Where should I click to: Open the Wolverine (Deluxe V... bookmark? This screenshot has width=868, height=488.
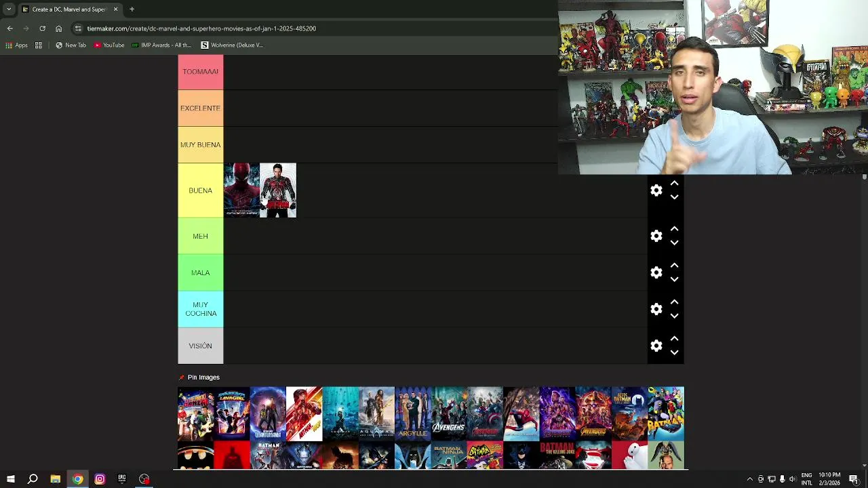[x=232, y=45]
